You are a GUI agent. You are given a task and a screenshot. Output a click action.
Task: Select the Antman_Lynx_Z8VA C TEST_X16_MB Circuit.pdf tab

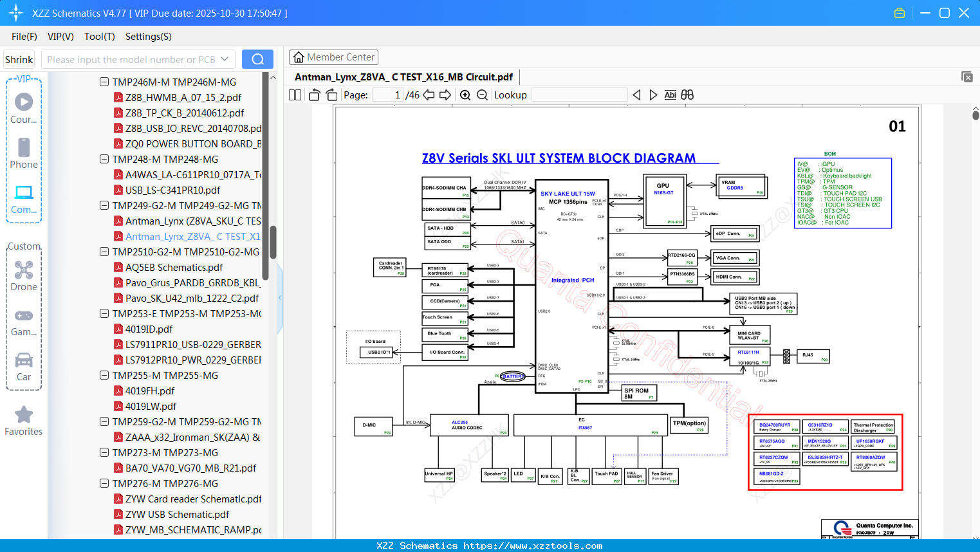tap(403, 77)
